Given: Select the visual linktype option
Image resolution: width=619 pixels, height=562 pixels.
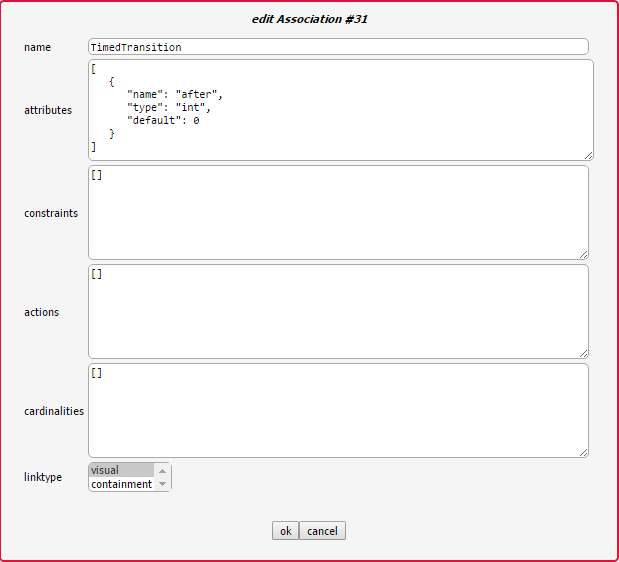Looking at the screenshot, I should pos(120,470).
